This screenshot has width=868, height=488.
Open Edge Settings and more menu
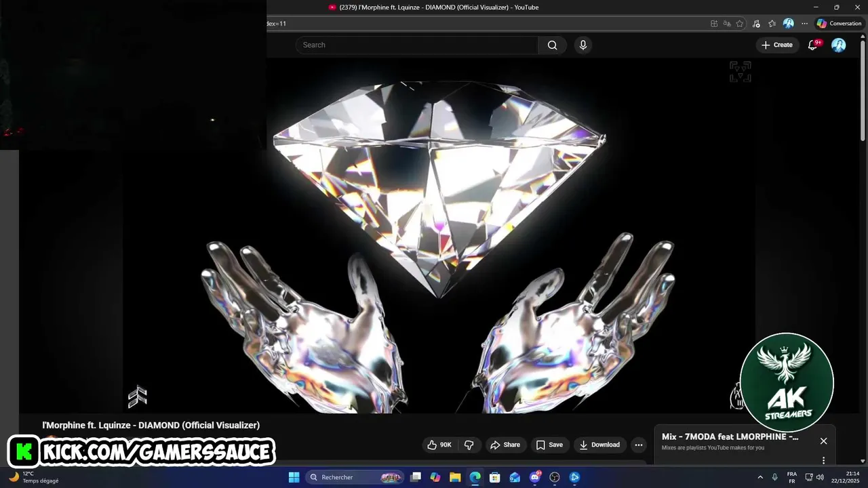(x=804, y=24)
